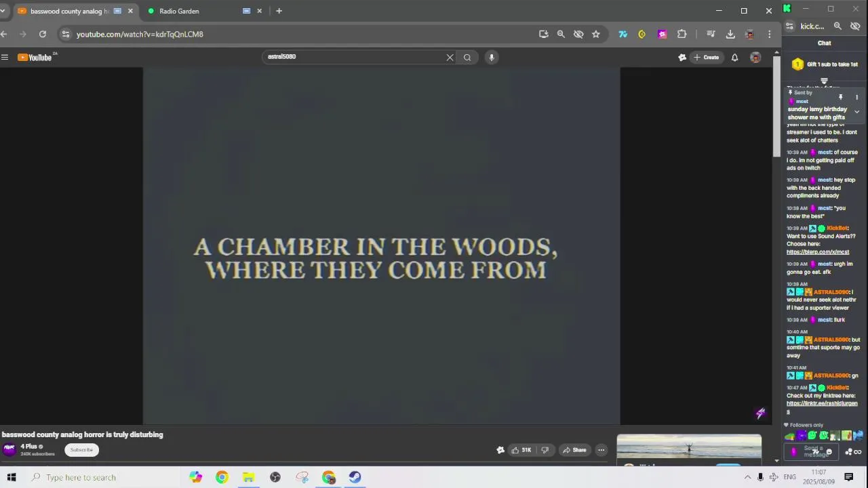View site information icon in address bar
Viewport: 868px width, 488px height.
[x=64, y=34]
